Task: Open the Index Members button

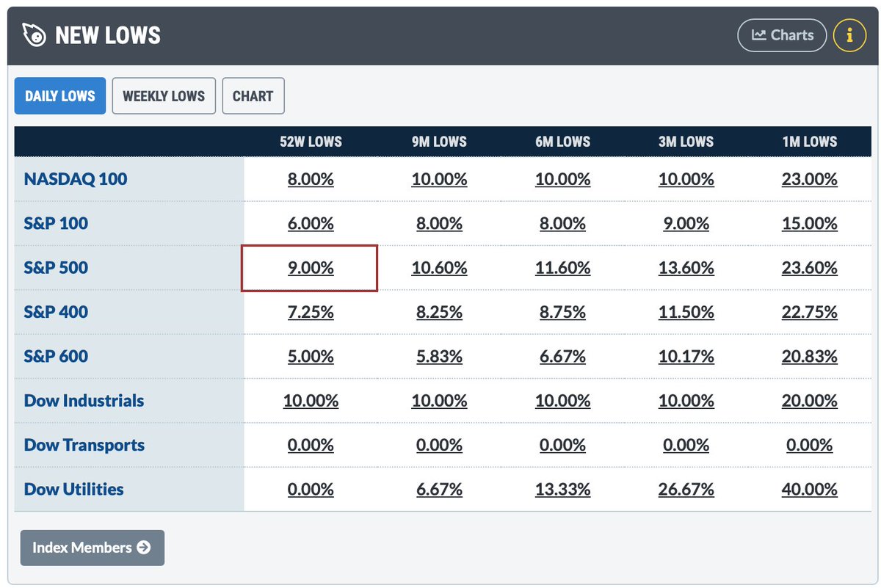Action: coord(93,548)
